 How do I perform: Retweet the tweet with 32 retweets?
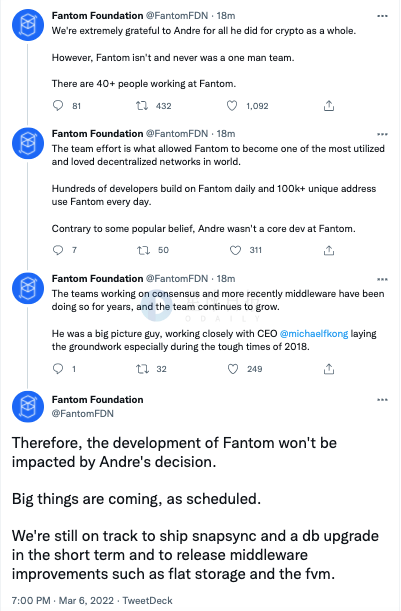tap(142, 369)
